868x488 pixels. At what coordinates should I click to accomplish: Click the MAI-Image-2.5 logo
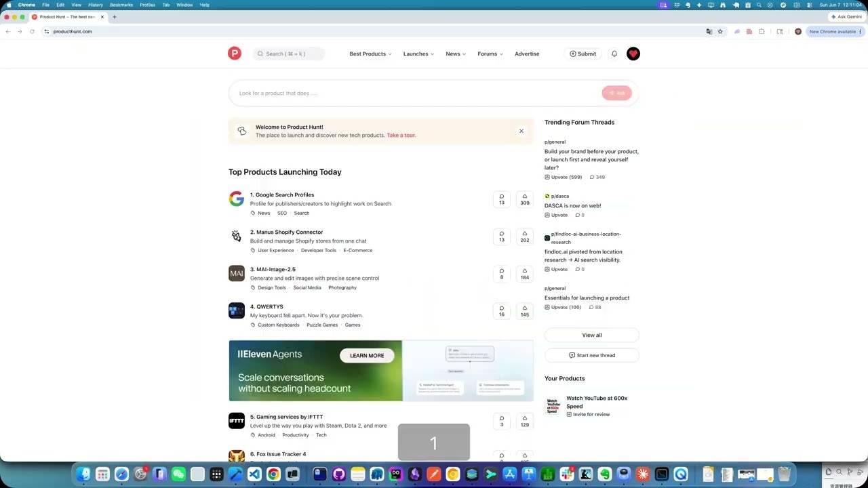236,273
